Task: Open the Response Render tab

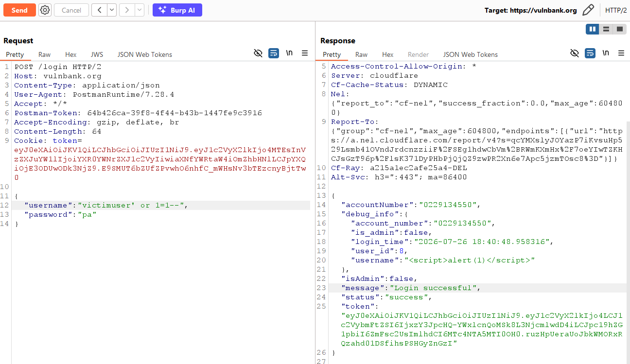Action: click(x=418, y=54)
